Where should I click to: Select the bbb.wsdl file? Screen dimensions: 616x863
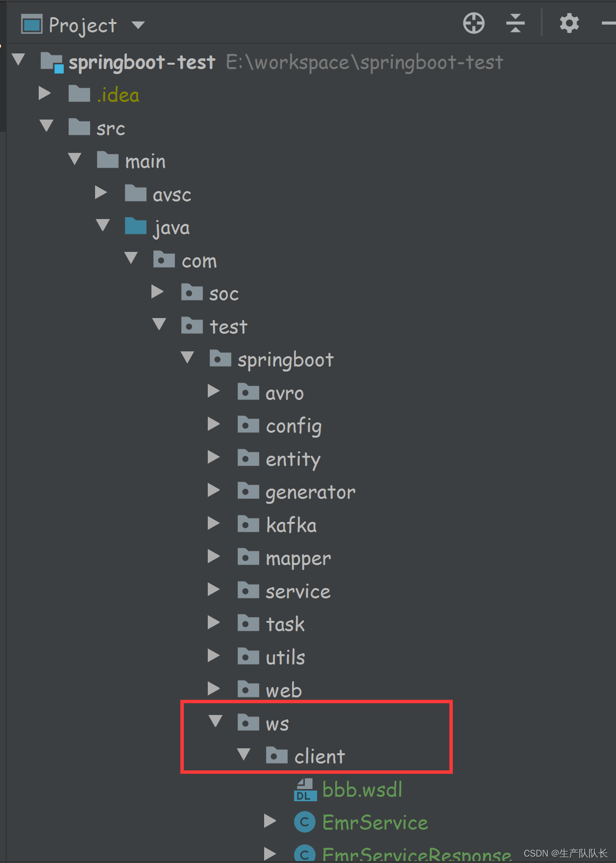tap(362, 789)
